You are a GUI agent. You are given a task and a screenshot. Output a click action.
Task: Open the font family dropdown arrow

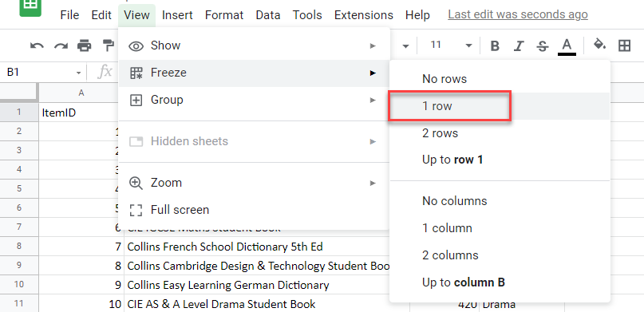click(x=405, y=46)
